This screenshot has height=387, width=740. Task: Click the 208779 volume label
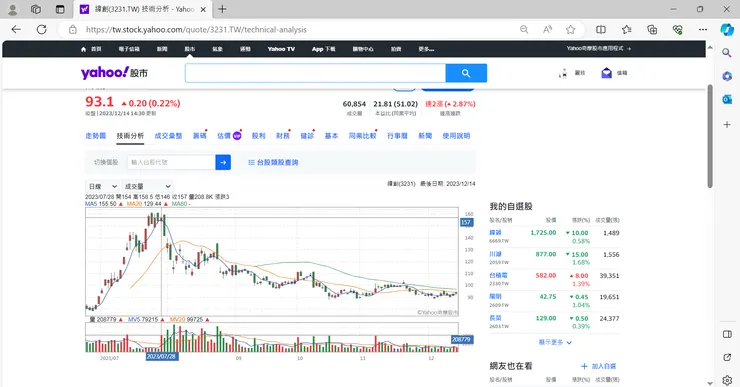coord(462,339)
